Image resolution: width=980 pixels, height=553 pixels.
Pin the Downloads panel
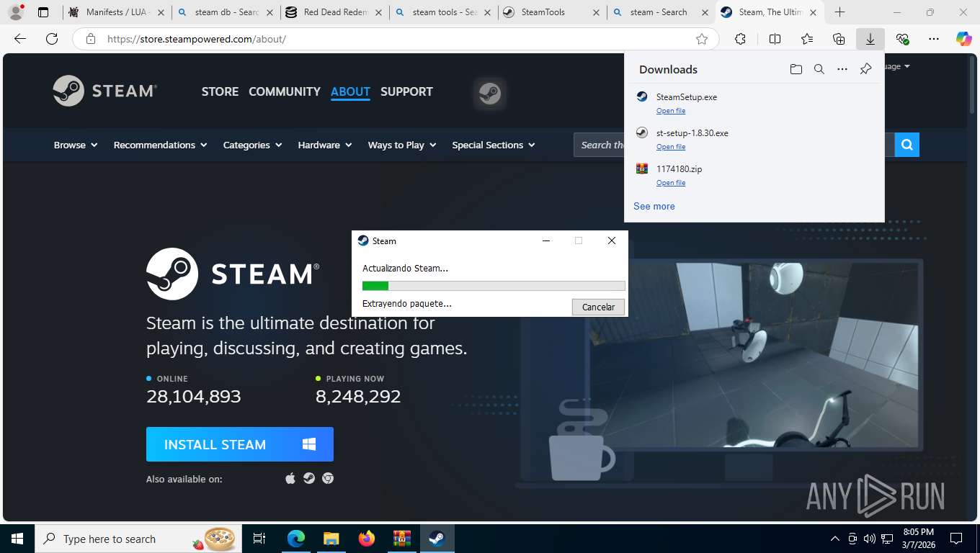865,69
